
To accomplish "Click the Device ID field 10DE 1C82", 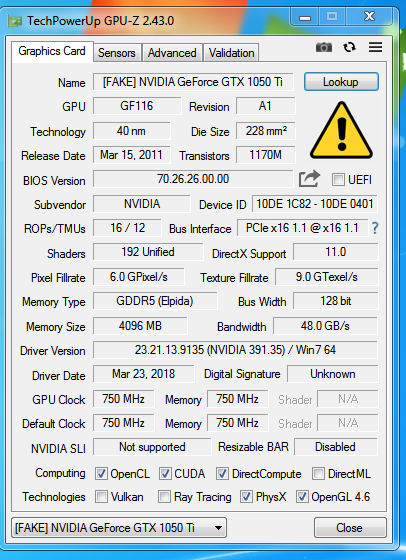I will pos(315,204).
